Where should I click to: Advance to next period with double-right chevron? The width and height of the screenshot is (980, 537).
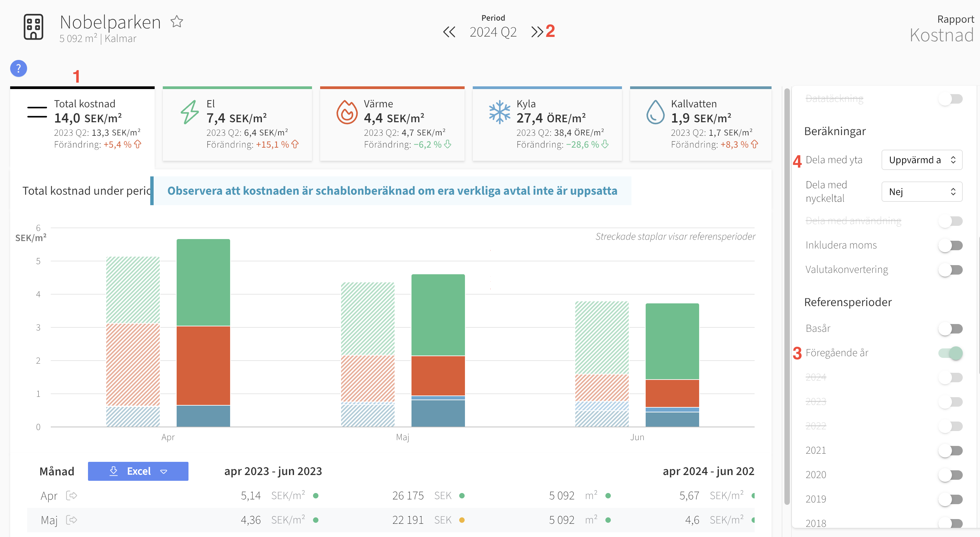point(537,32)
